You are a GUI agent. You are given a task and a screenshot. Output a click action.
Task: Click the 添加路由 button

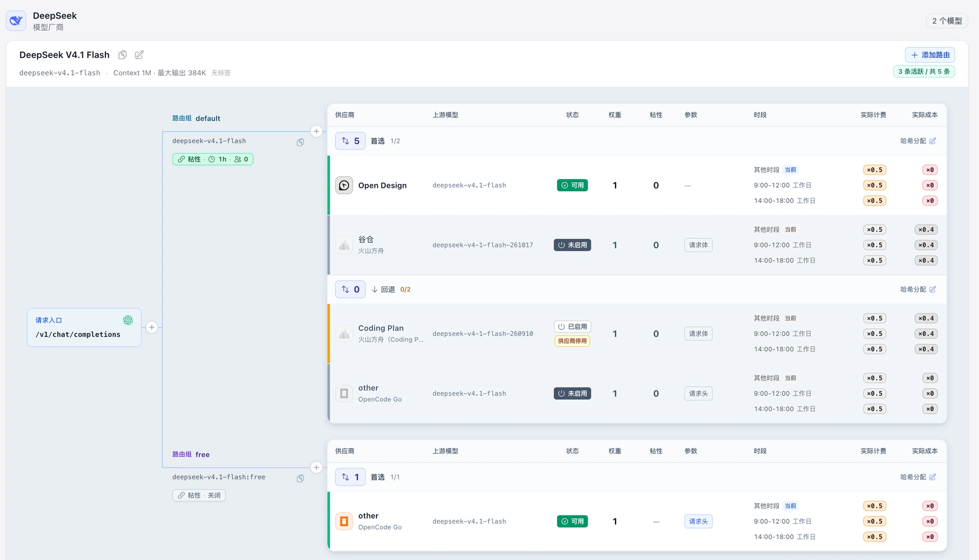(x=930, y=55)
